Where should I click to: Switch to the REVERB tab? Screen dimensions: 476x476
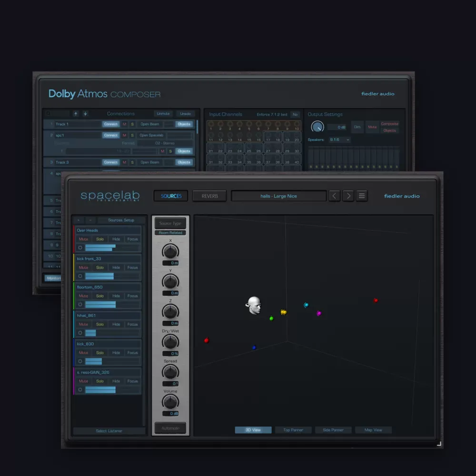pyautogui.click(x=209, y=196)
